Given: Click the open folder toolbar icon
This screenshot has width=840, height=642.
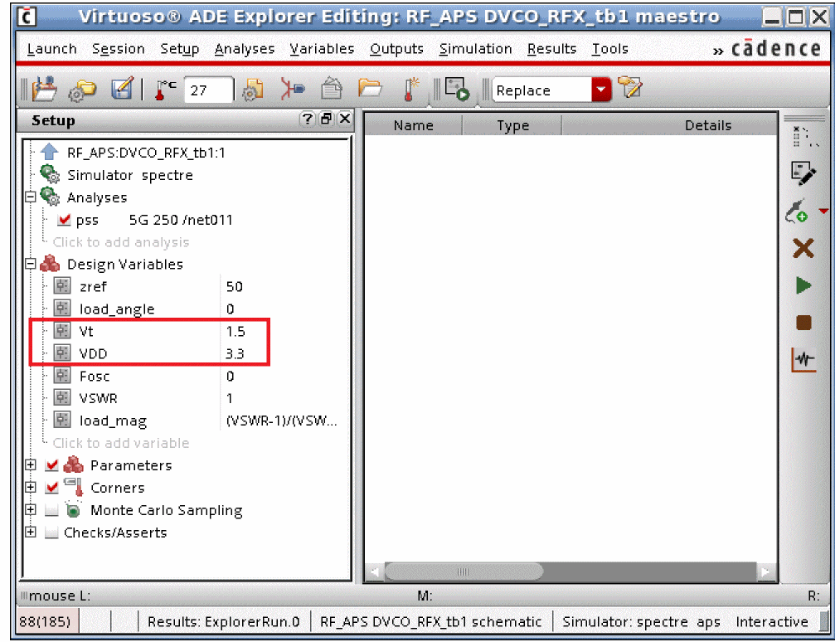Looking at the screenshot, I should (x=370, y=88).
